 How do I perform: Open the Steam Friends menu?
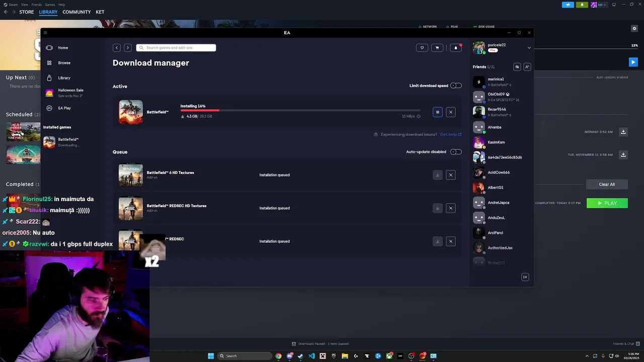[x=37, y=5]
